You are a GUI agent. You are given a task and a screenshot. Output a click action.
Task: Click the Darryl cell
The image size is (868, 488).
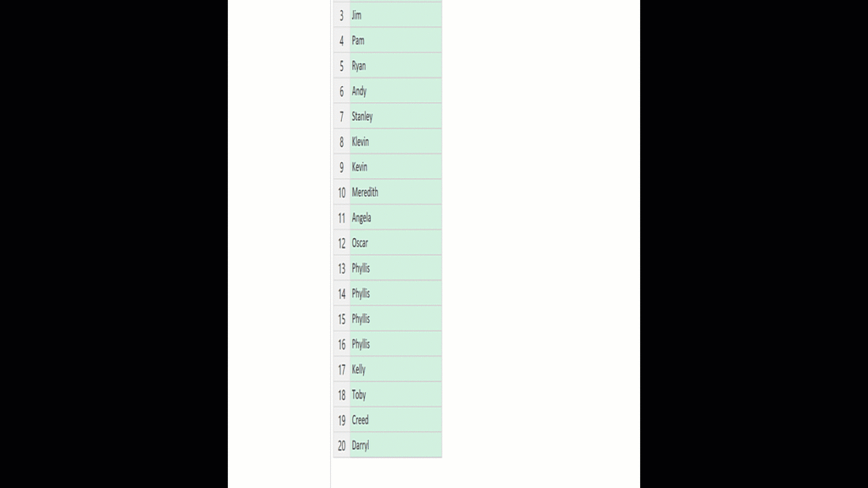coord(395,445)
